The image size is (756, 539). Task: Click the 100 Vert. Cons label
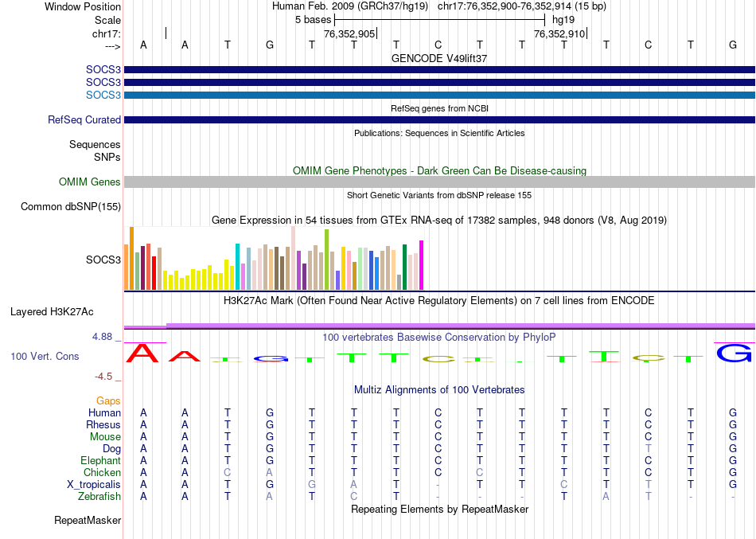click(x=45, y=356)
